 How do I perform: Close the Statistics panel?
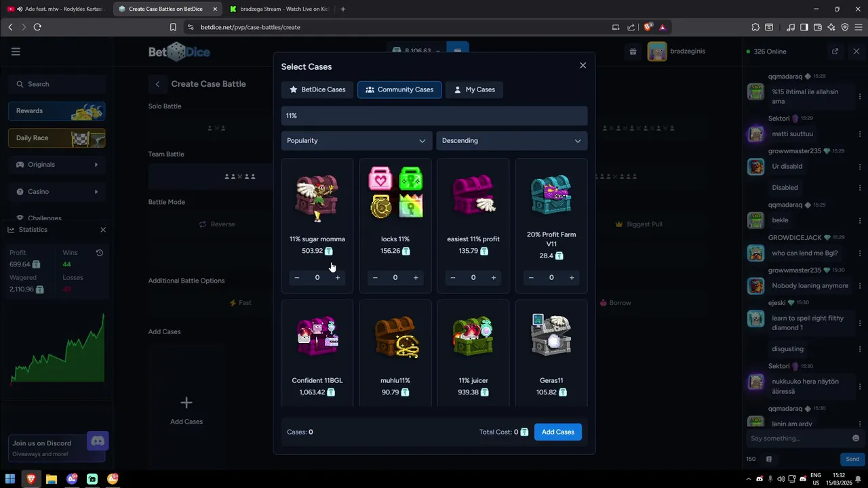(103, 230)
